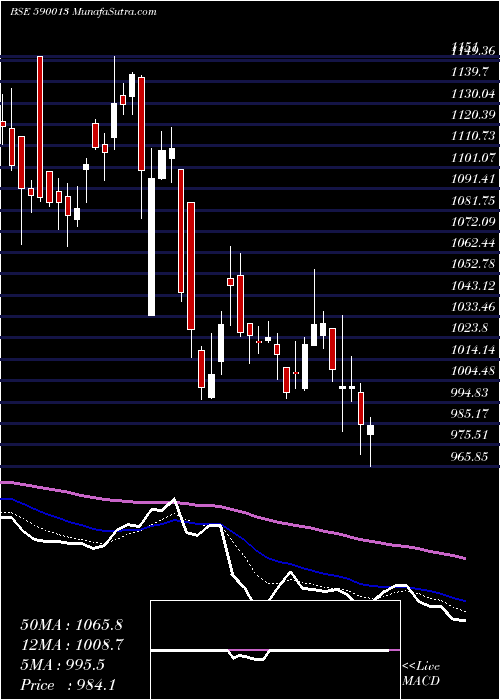
Task: Select the 1101.07 price axis label
Action: coord(473,158)
